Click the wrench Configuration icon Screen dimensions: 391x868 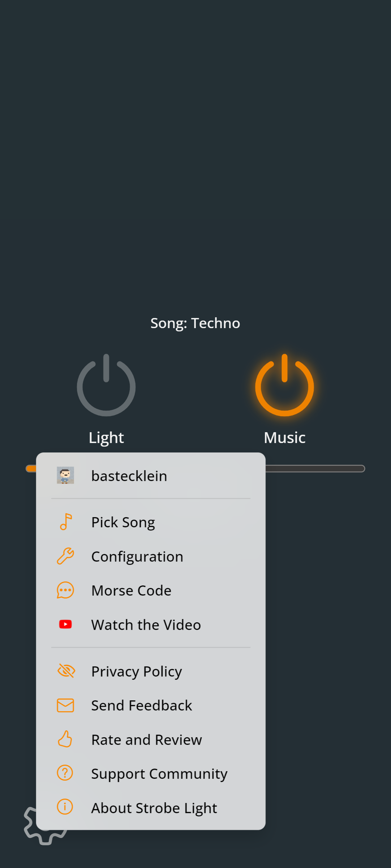click(65, 556)
